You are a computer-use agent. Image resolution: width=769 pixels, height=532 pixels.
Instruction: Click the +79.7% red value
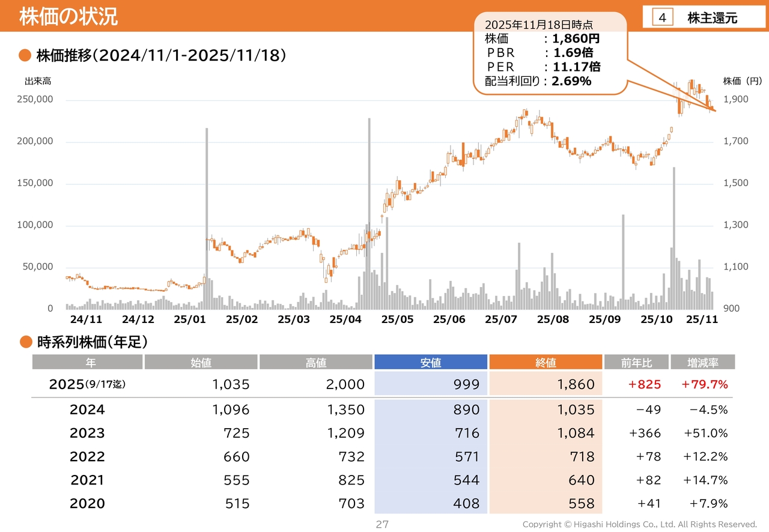[704, 384]
